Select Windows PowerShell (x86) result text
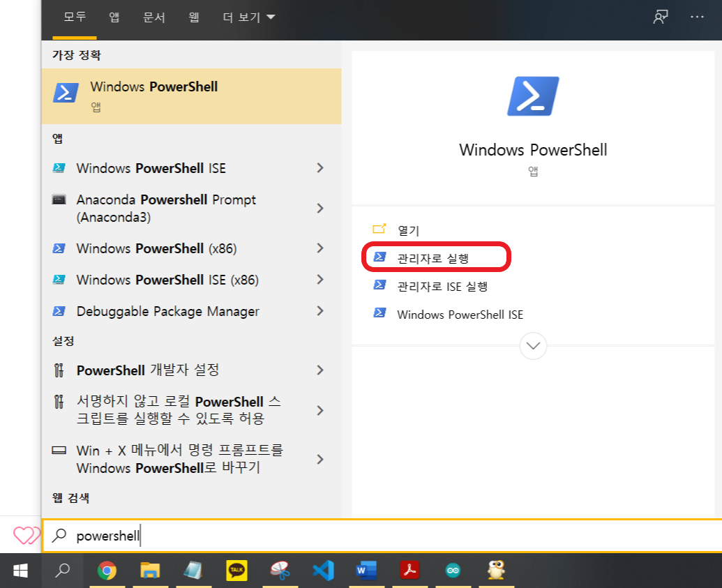 156,248
